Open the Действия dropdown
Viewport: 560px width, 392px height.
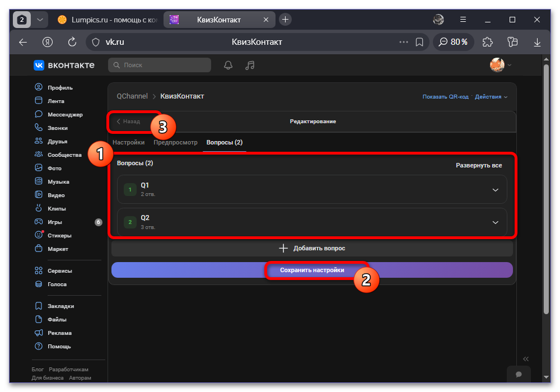click(491, 97)
